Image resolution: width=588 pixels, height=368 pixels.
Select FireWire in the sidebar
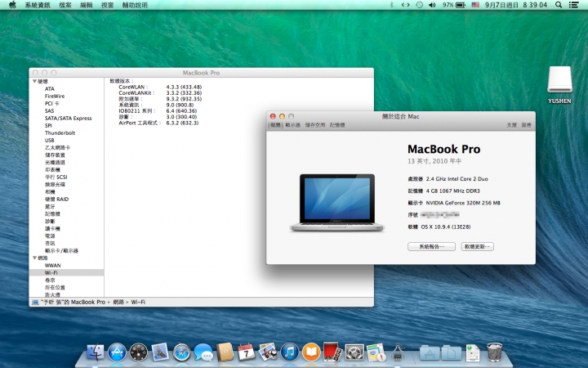[55, 96]
